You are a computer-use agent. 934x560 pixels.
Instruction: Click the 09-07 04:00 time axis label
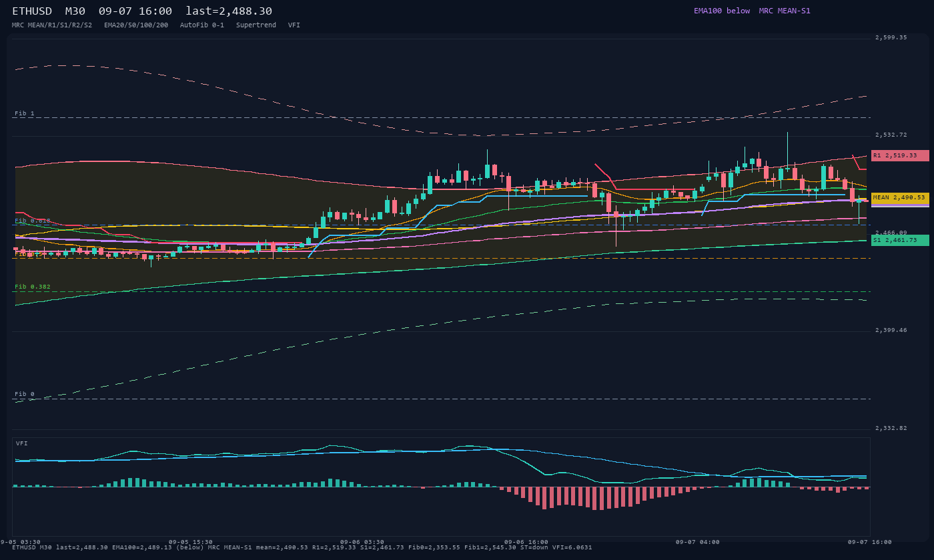click(698, 542)
